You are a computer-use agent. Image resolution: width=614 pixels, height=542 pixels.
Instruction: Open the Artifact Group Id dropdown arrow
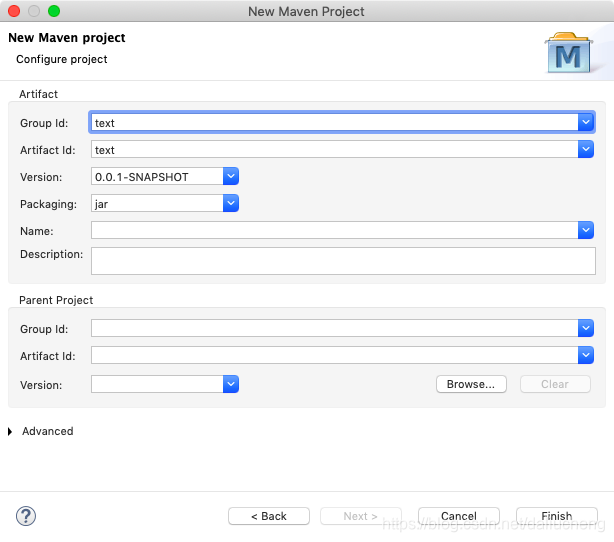586,122
